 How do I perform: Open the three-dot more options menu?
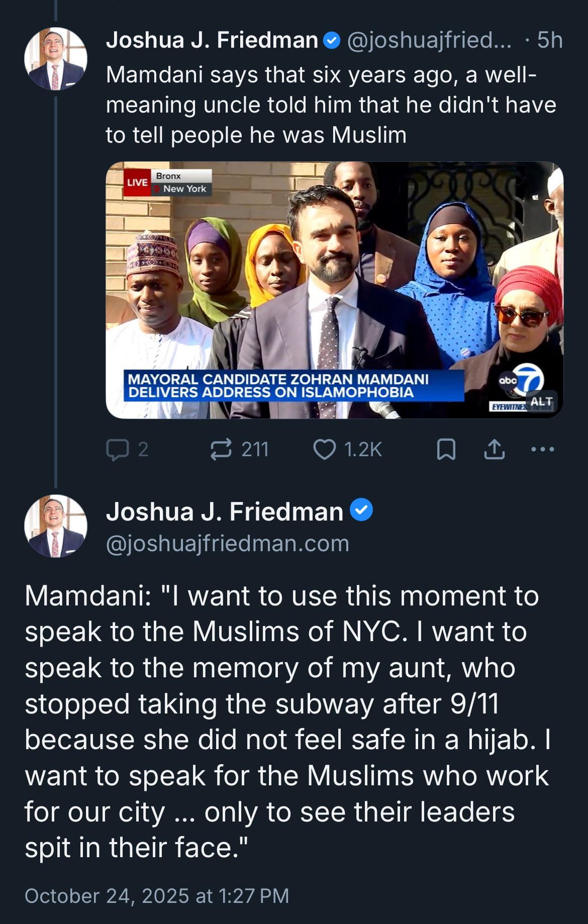(x=543, y=449)
